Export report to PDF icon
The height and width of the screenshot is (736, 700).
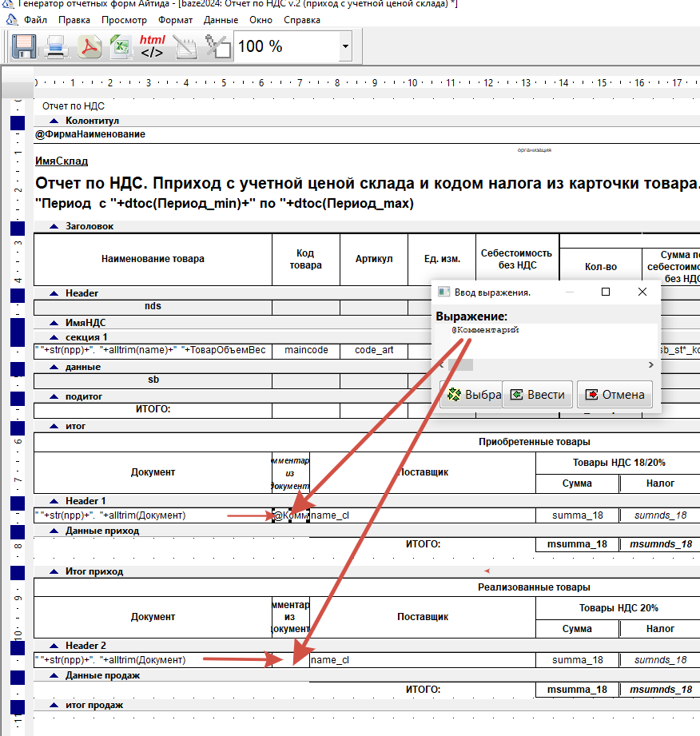(89, 46)
